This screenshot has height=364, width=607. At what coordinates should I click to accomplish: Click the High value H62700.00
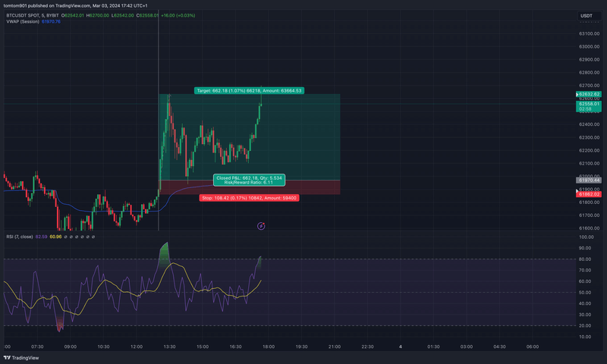point(98,15)
